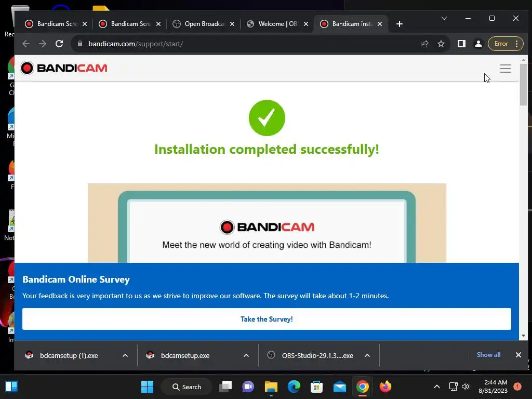Open File Explorer from taskbar
Viewport: 532px width, 399px height.
[271, 387]
